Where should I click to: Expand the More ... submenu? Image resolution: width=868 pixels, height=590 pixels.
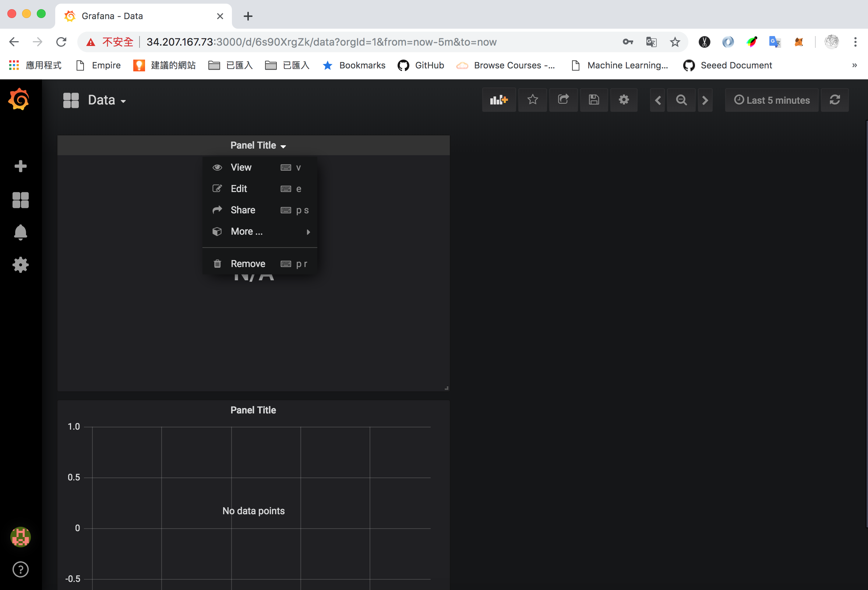[x=260, y=231]
